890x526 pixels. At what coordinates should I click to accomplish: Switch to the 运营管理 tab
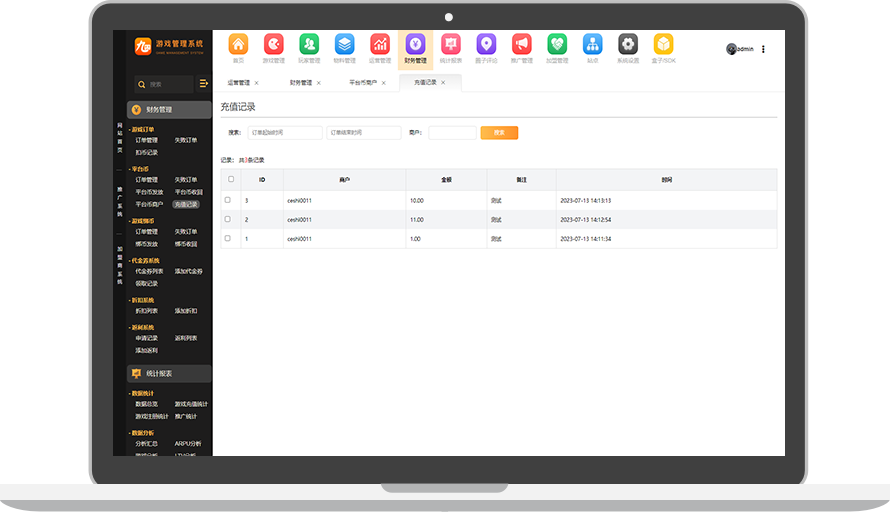[238, 83]
